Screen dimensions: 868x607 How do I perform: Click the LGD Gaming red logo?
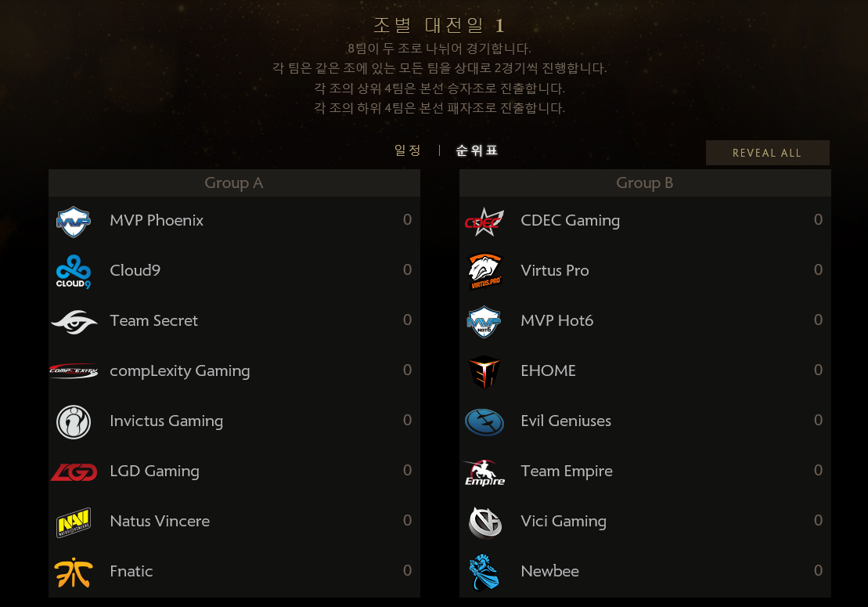(x=74, y=472)
